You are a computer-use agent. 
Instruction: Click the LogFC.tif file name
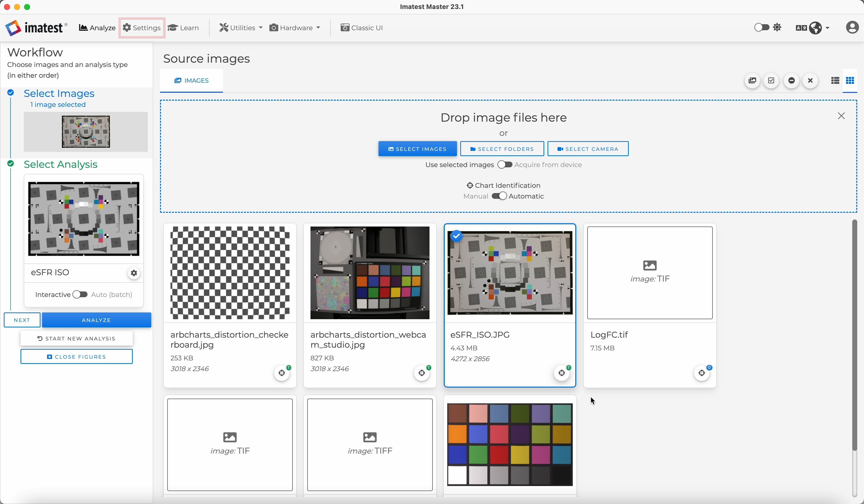coord(609,335)
